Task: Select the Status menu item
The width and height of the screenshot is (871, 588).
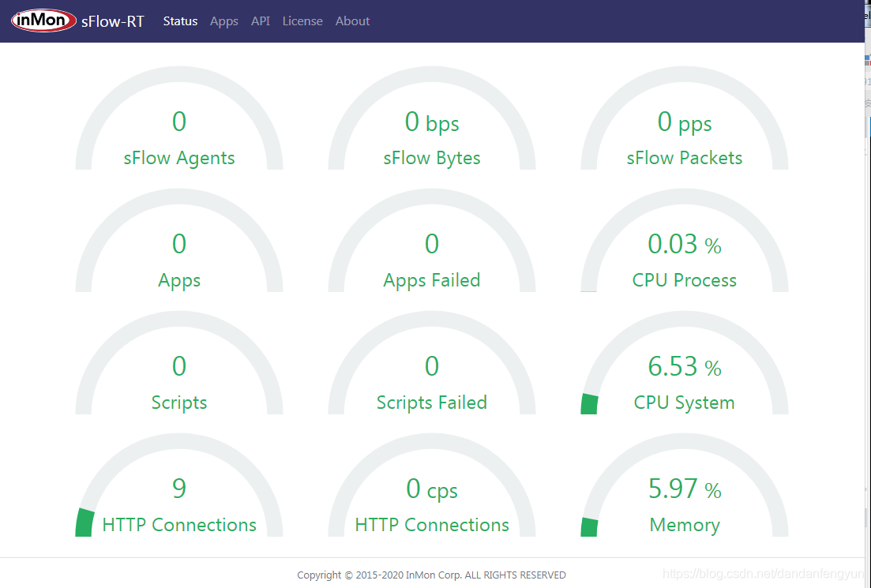Action: click(x=180, y=21)
